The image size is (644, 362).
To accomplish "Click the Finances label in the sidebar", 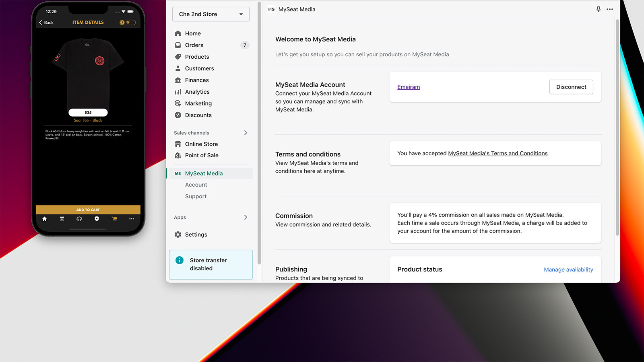I will (197, 80).
